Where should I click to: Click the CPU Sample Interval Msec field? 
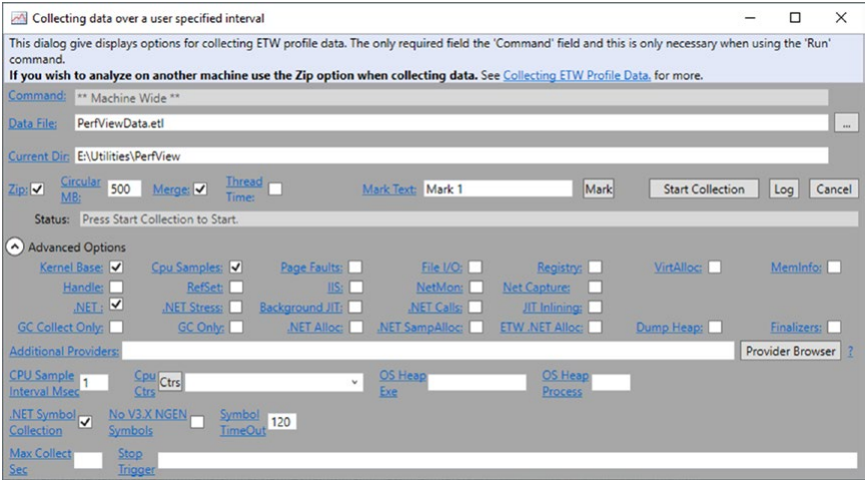click(x=94, y=382)
